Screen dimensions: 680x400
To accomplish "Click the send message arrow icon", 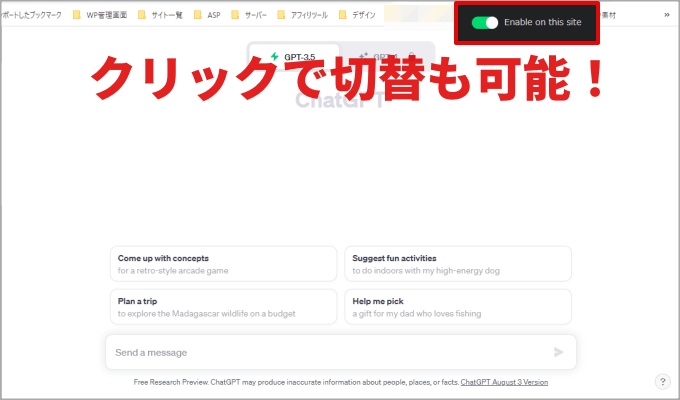I will click(559, 352).
